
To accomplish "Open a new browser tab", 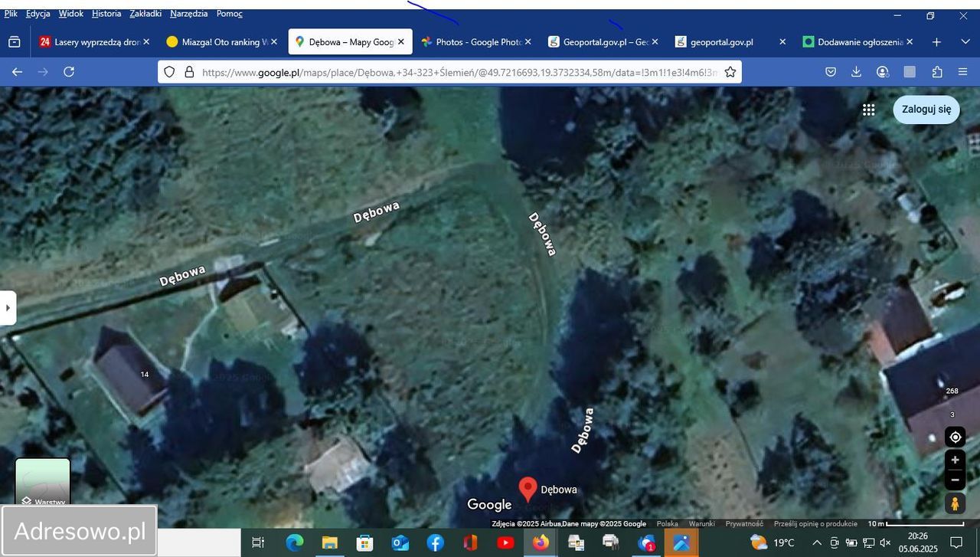I will (x=936, y=42).
